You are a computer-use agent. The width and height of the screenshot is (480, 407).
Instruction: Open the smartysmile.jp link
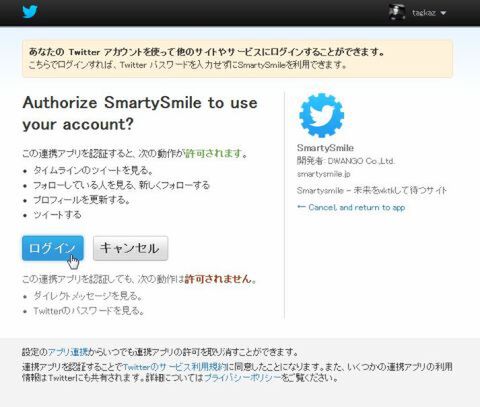[x=323, y=174]
